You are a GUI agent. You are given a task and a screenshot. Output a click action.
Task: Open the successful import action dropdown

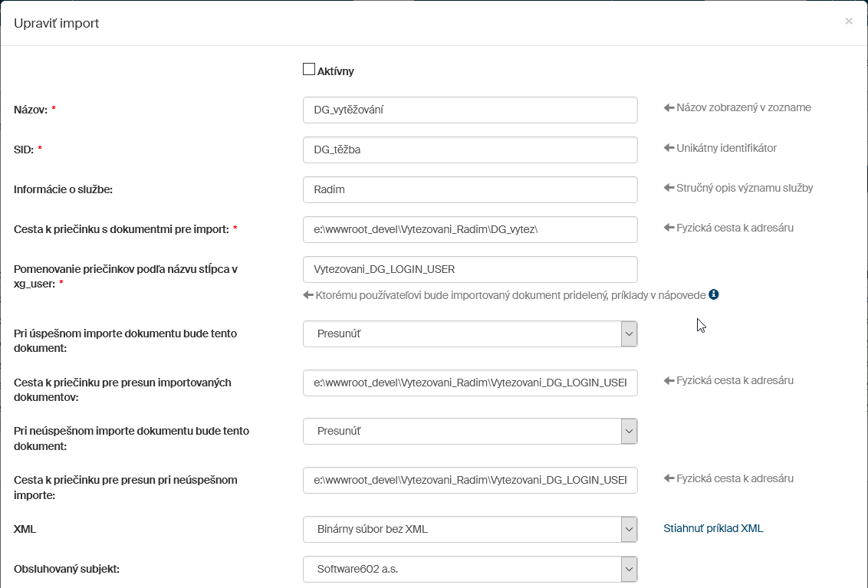[x=470, y=333]
